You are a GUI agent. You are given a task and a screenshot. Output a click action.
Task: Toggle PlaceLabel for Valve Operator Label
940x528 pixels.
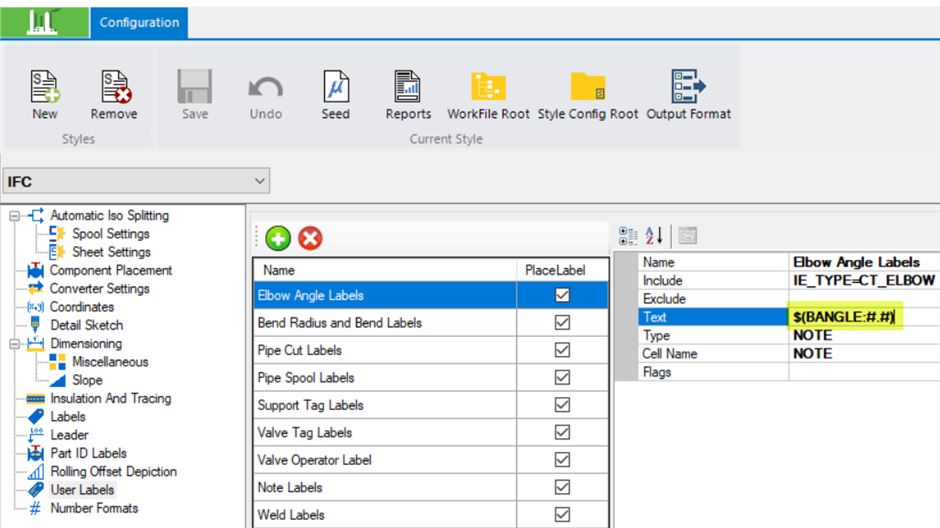tap(562, 460)
